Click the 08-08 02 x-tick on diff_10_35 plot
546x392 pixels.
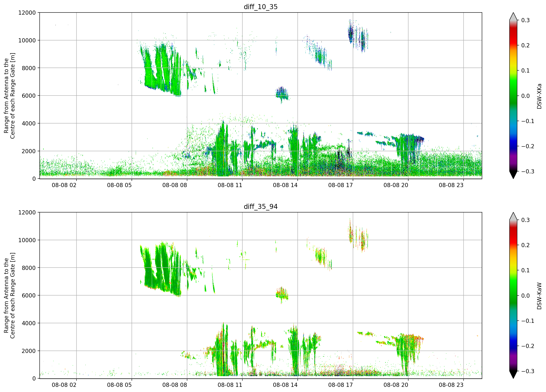click(64, 185)
